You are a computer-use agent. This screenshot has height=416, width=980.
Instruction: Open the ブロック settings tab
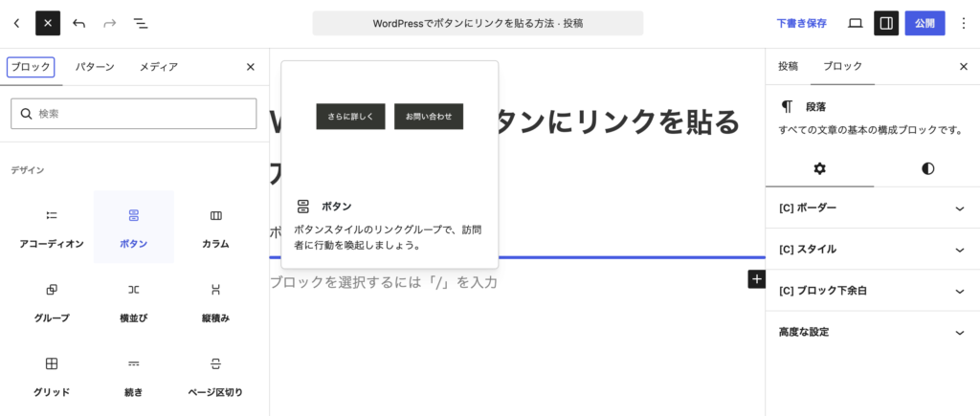842,66
